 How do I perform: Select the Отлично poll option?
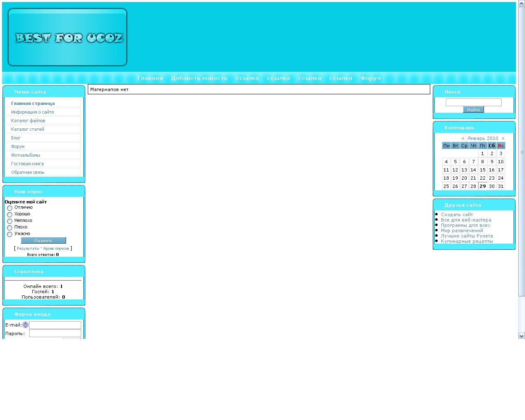point(10,208)
